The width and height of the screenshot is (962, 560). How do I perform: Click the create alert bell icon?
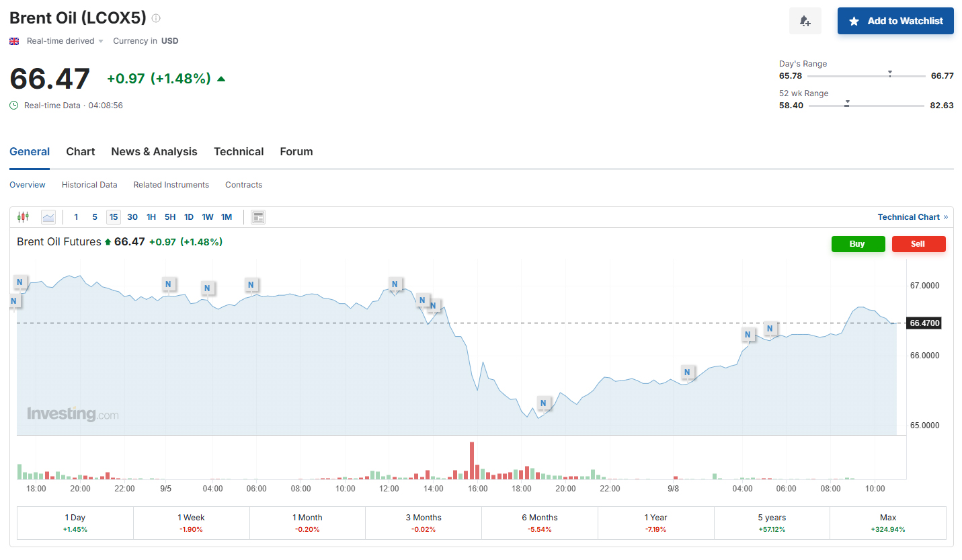pyautogui.click(x=805, y=21)
